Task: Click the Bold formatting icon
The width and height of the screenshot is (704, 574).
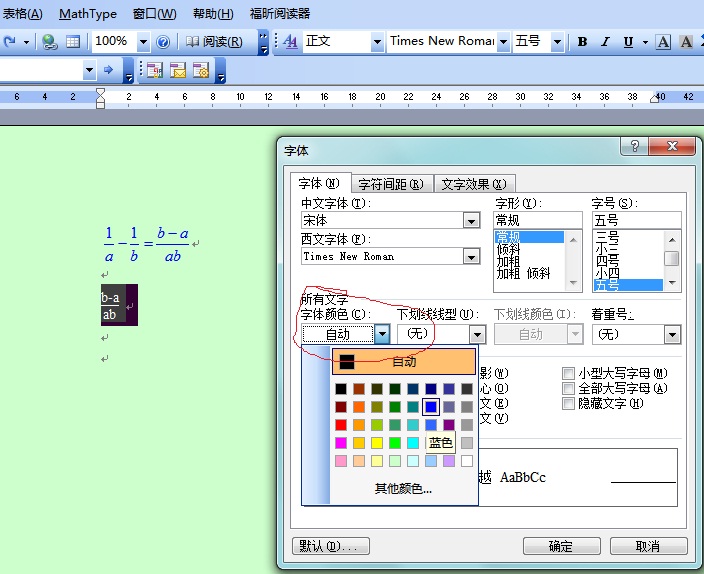Action: coord(582,42)
